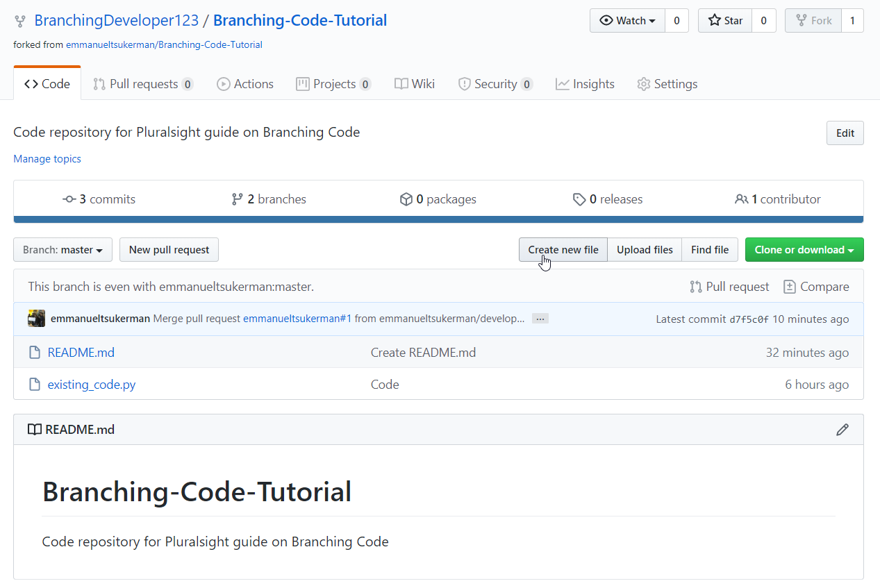Open BranchingDeveloper123 profile link
The image size is (880, 588).
[116, 21]
